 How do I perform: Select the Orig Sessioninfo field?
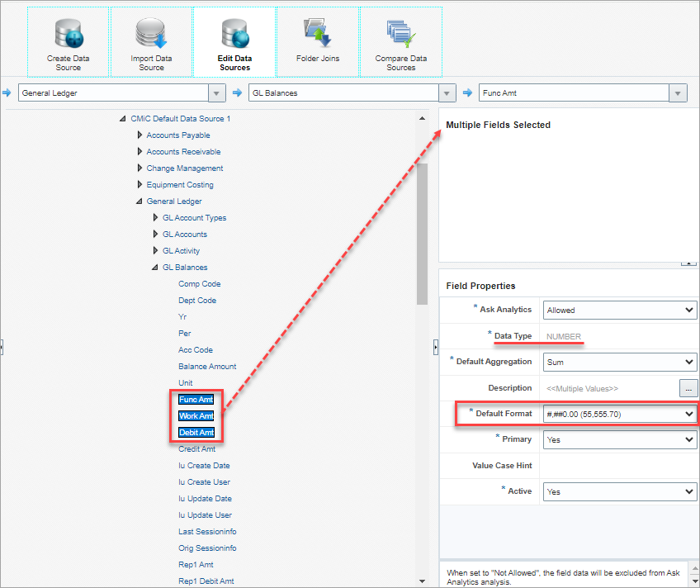pyautogui.click(x=207, y=548)
